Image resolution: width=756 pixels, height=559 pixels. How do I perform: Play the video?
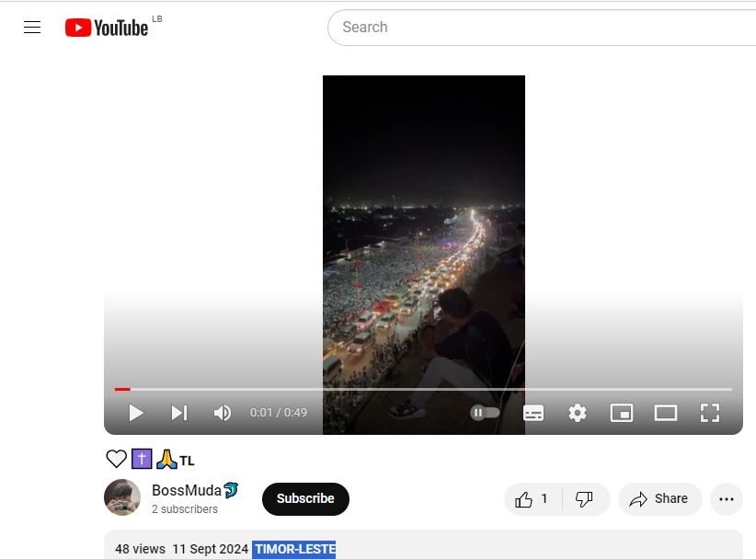[136, 413]
